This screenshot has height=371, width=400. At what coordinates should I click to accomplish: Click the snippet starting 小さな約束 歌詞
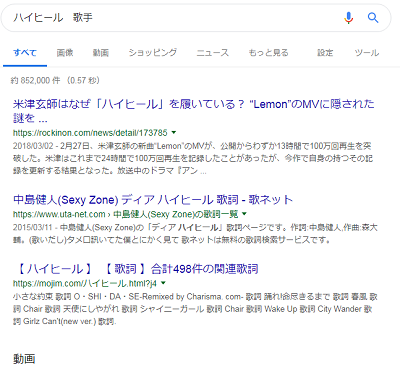195,309
